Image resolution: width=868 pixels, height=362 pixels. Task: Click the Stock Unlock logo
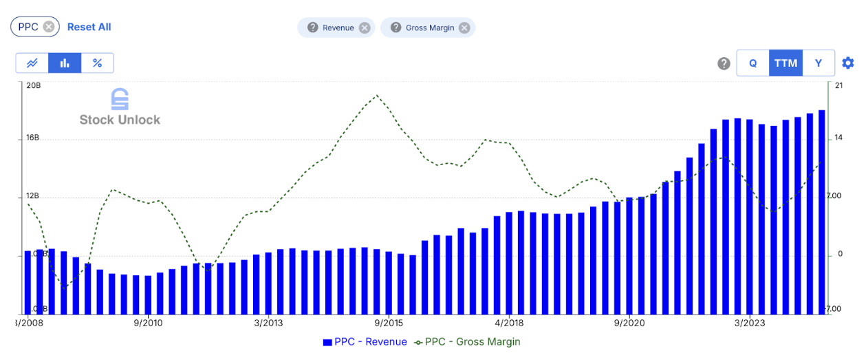120,107
